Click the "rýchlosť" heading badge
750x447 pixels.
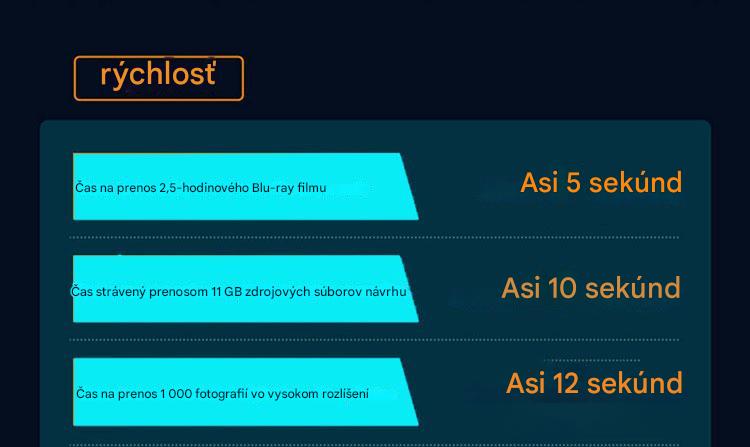tap(158, 78)
